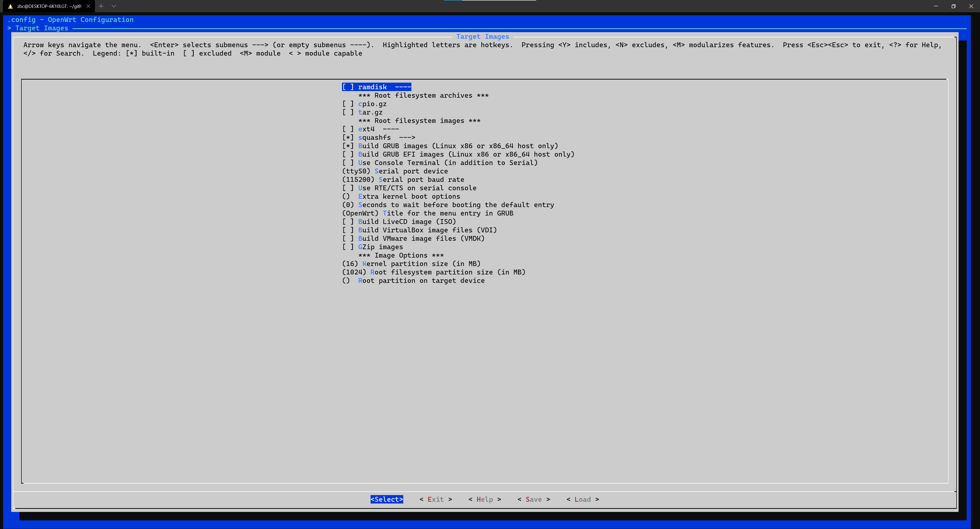Edit Serial port baud rate value
The image size is (980, 529).
click(403, 180)
